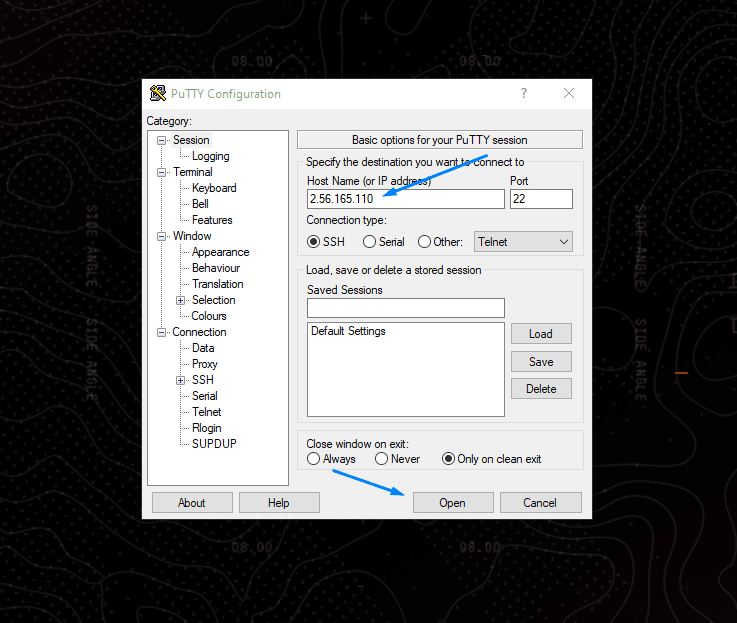Open the Keyboard settings category

click(x=214, y=188)
